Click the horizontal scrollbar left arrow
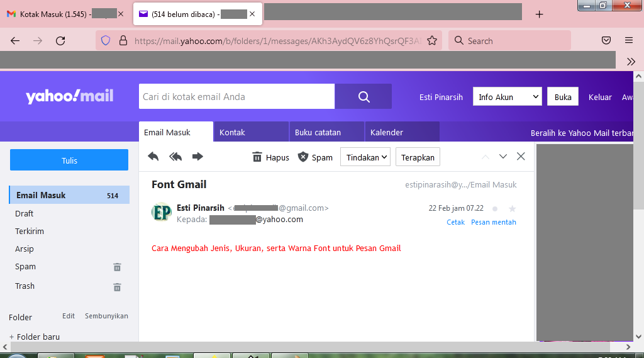 5,347
